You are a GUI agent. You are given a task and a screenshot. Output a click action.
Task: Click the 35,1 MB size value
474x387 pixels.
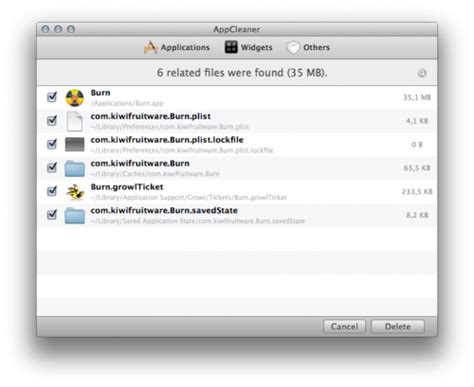[x=417, y=97]
